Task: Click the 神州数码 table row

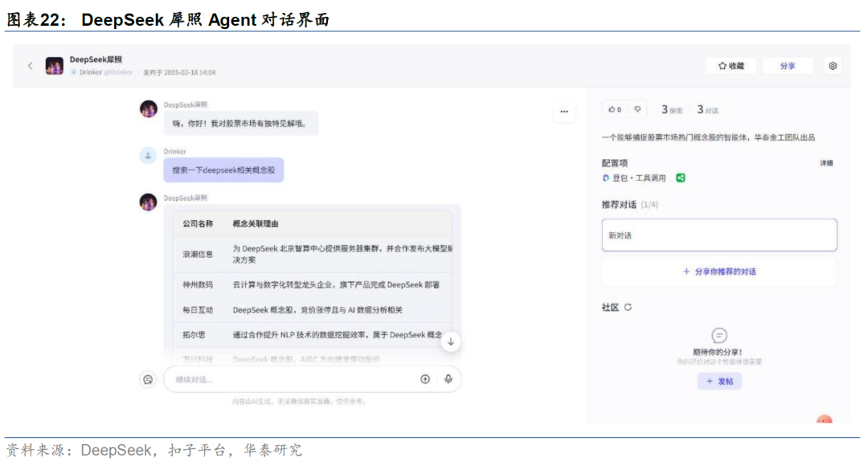Action: click(313, 284)
